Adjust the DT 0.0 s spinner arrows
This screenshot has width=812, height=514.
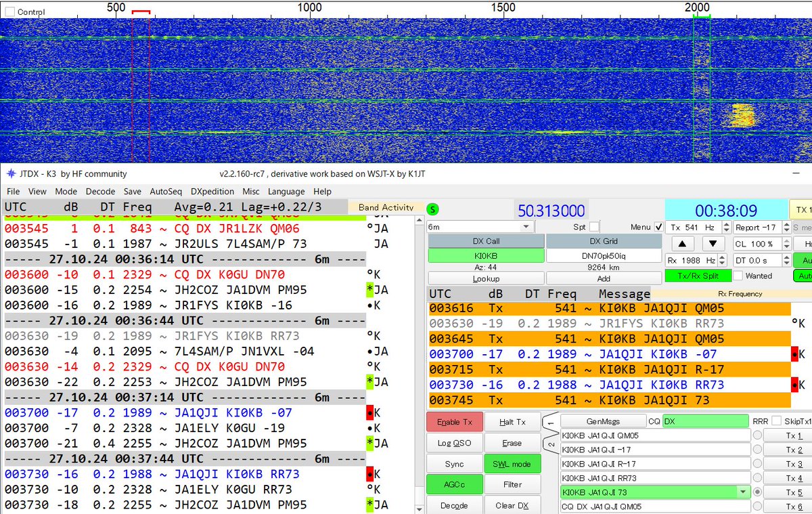pyautogui.click(x=786, y=260)
